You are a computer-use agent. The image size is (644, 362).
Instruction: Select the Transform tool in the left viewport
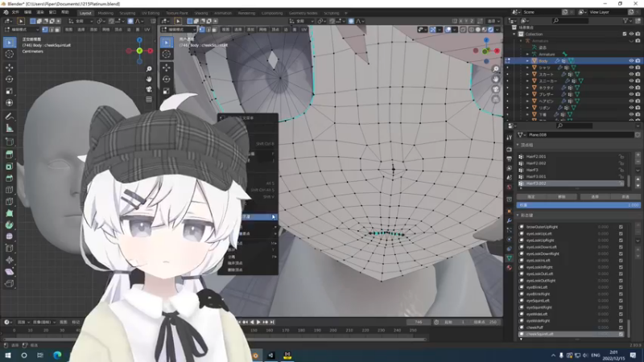10,103
